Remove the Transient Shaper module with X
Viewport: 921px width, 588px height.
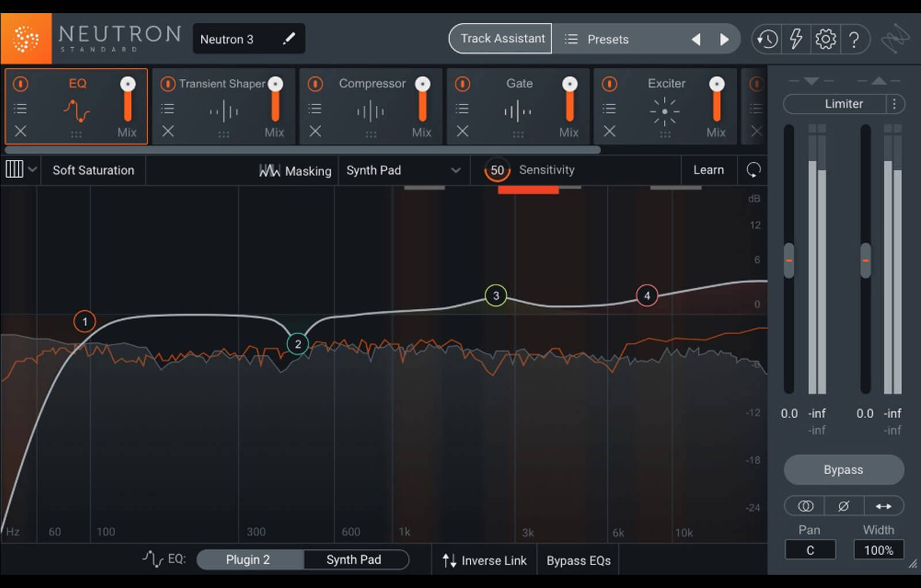(168, 131)
